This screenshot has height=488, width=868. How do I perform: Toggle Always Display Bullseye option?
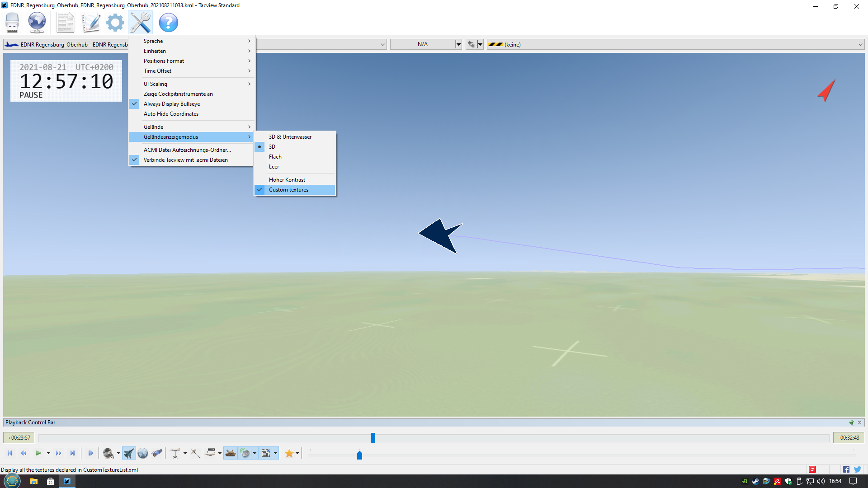(x=192, y=104)
